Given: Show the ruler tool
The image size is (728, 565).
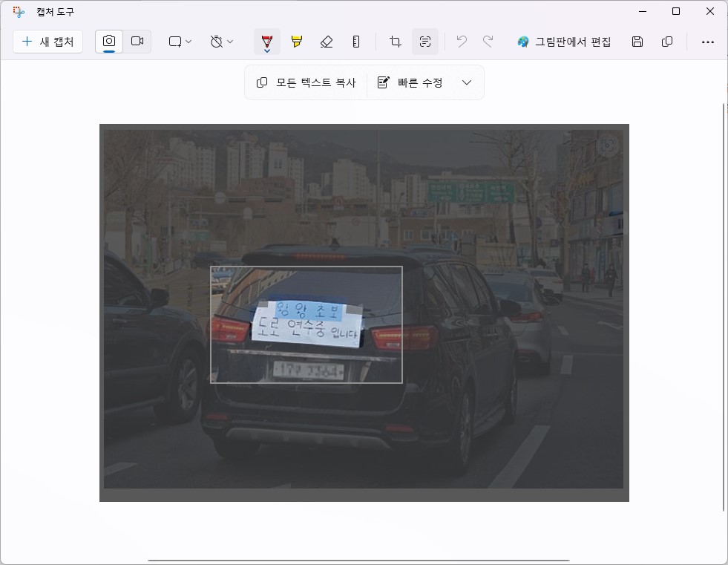Looking at the screenshot, I should [x=356, y=42].
